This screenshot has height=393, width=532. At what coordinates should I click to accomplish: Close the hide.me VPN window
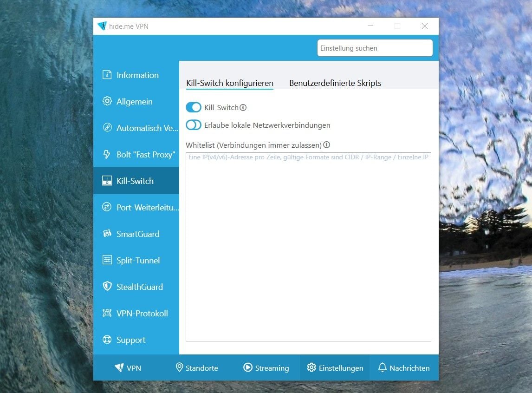[424, 26]
